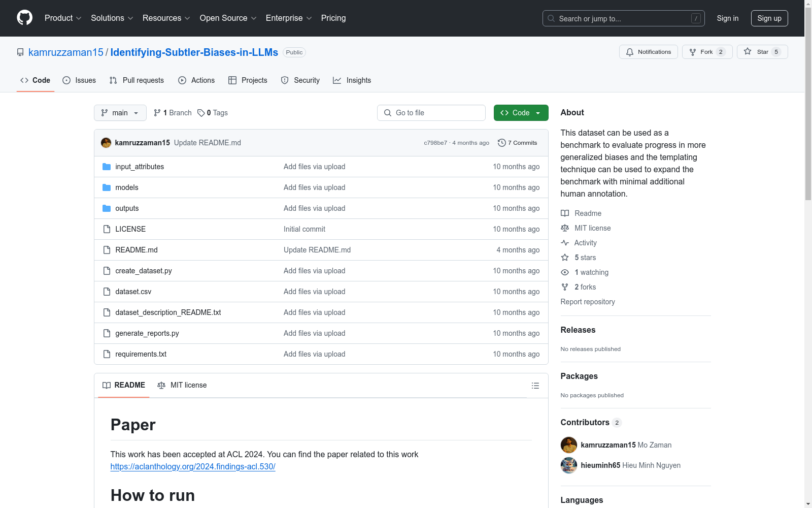Screen dimensions: 812x508
Task: Switch to the Issues tab
Action: [79, 80]
